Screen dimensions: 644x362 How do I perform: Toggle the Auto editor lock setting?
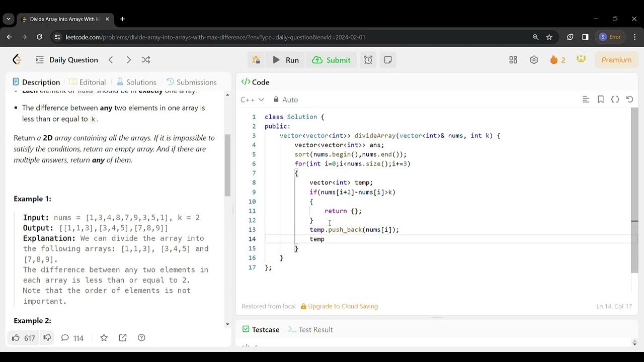coord(286,100)
